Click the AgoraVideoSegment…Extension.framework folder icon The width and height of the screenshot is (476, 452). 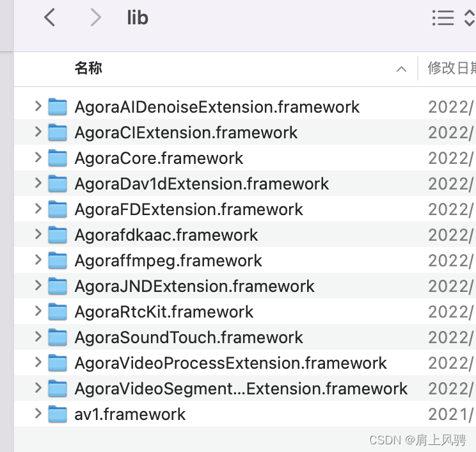click(x=58, y=388)
